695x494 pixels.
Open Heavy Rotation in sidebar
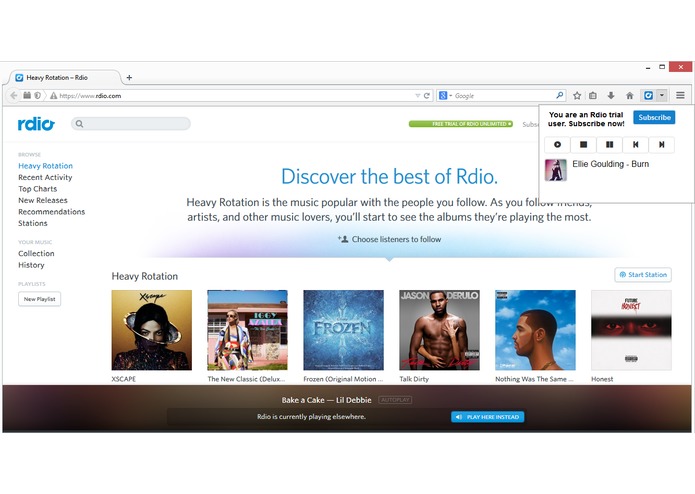point(45,166)
